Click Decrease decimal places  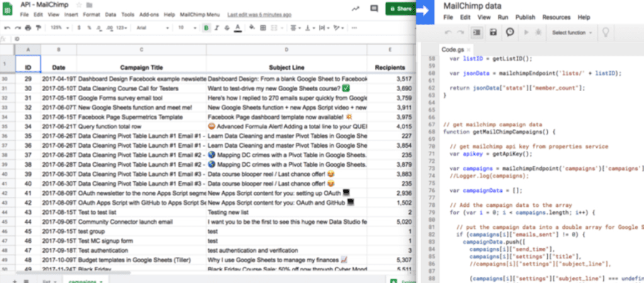99,28
